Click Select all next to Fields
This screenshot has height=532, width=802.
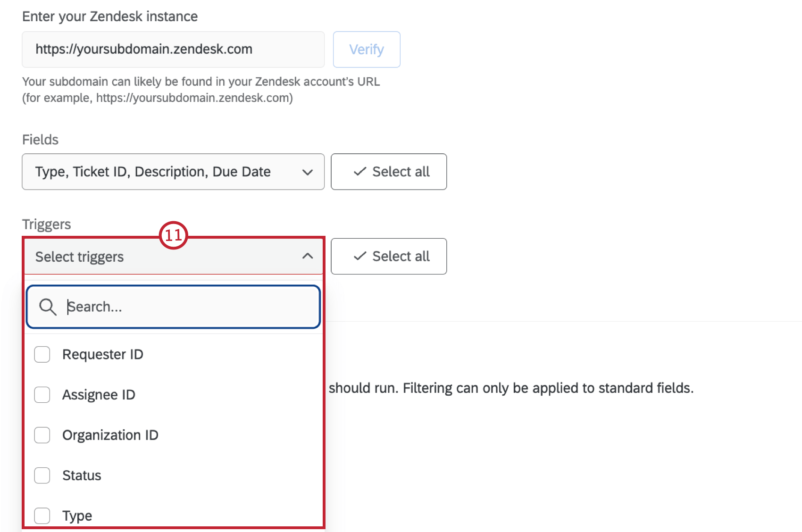[x=389, y=172]
